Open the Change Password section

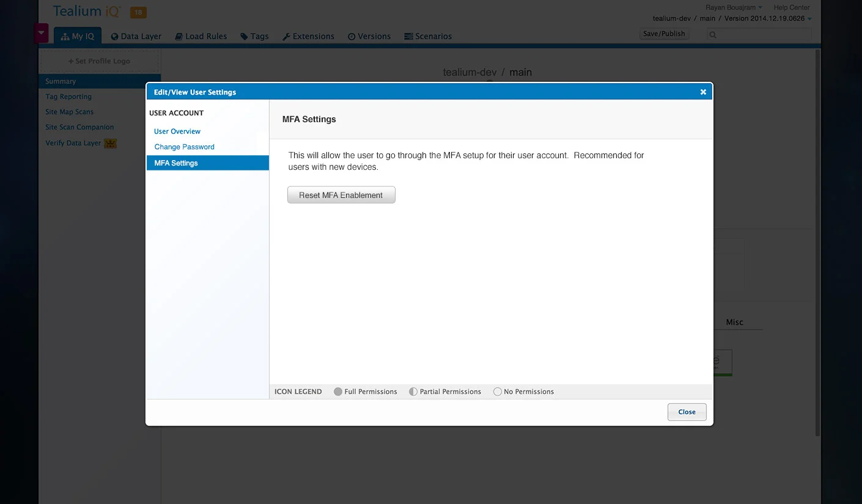(184, 147)
